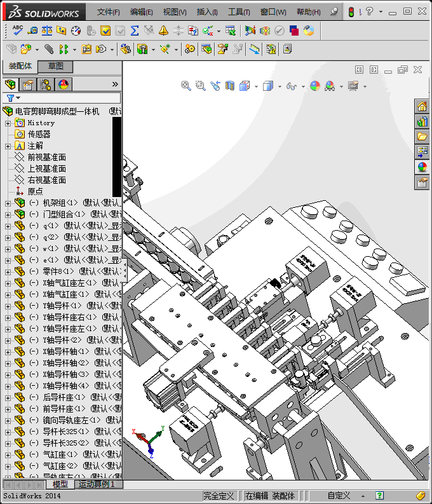
Task: Switch to the ConfigurationManager tab icon
Action: (45, 85)
